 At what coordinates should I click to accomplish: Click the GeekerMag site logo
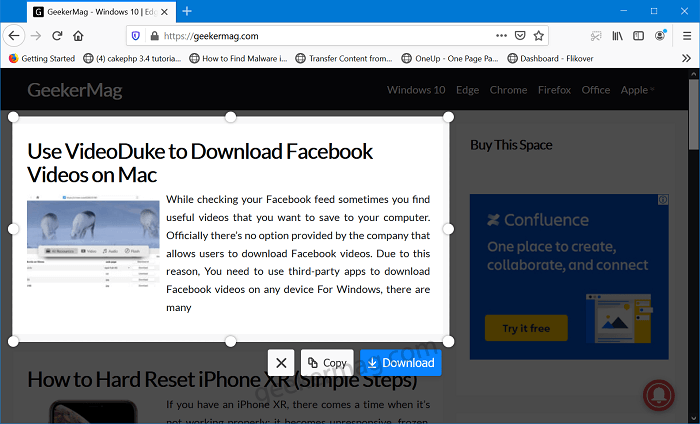(x=75, y=91)
